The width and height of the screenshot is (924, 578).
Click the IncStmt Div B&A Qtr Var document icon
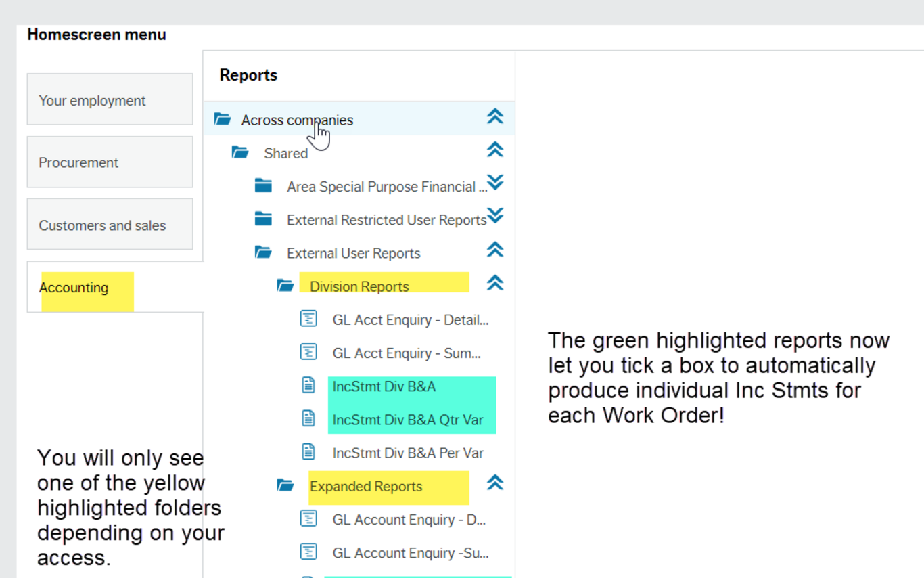point(308,418)
